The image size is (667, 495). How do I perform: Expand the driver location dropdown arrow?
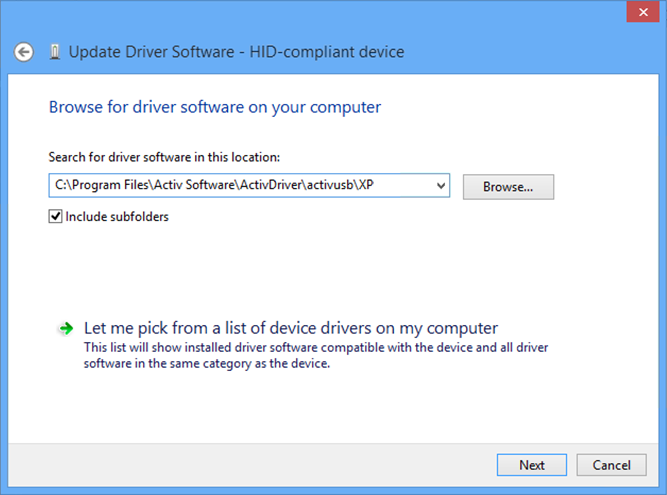tap(440, 186)
